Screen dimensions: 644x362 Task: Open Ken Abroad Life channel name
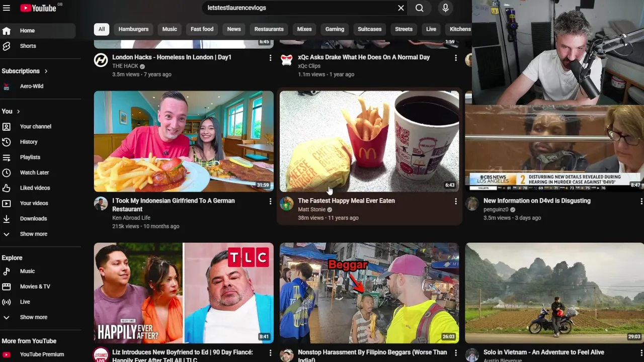(131, 218)
